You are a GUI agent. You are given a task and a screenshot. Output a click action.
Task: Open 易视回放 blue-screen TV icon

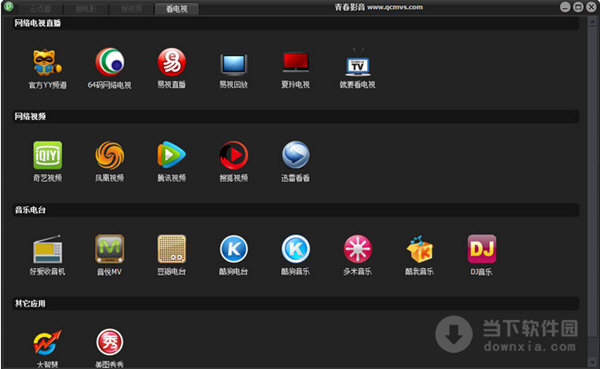click(234, 64)
